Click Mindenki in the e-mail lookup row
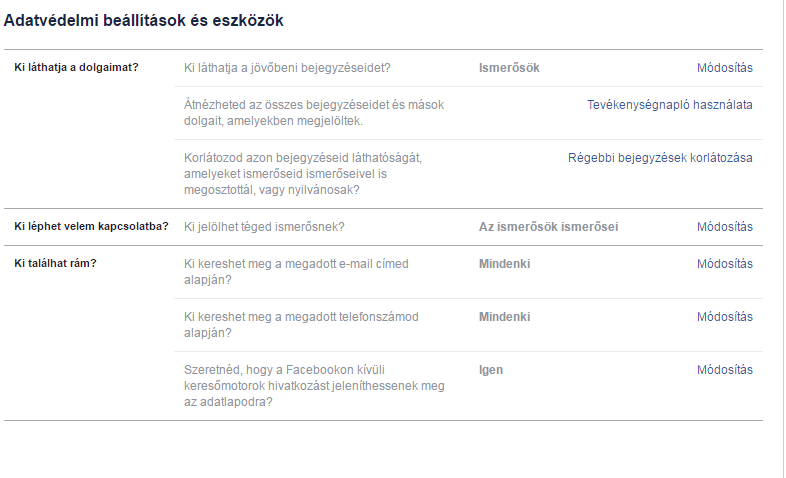This screenshot has height=478, width=786. point(504,264)
